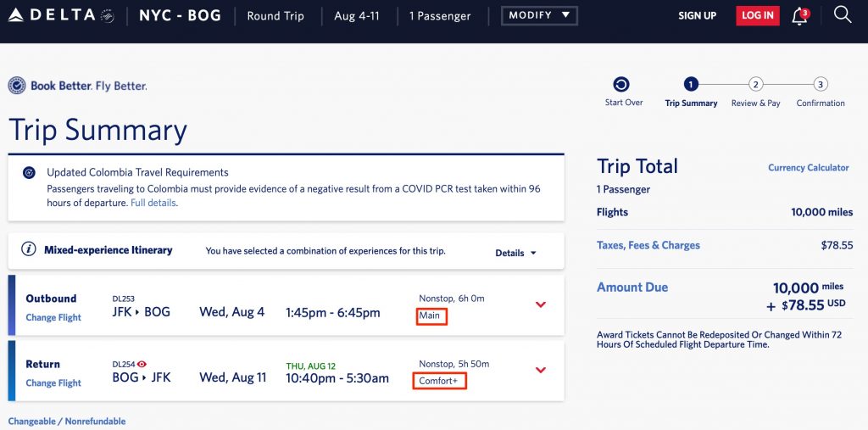
Task: Click the Start Over circular arrow icon
Action: (x=621, y=85)
